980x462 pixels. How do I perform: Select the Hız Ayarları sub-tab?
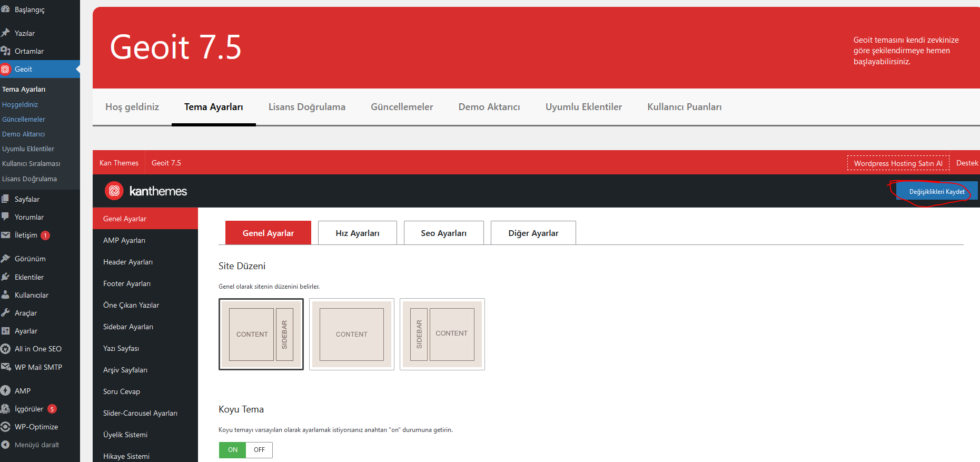tap(358, 233)
